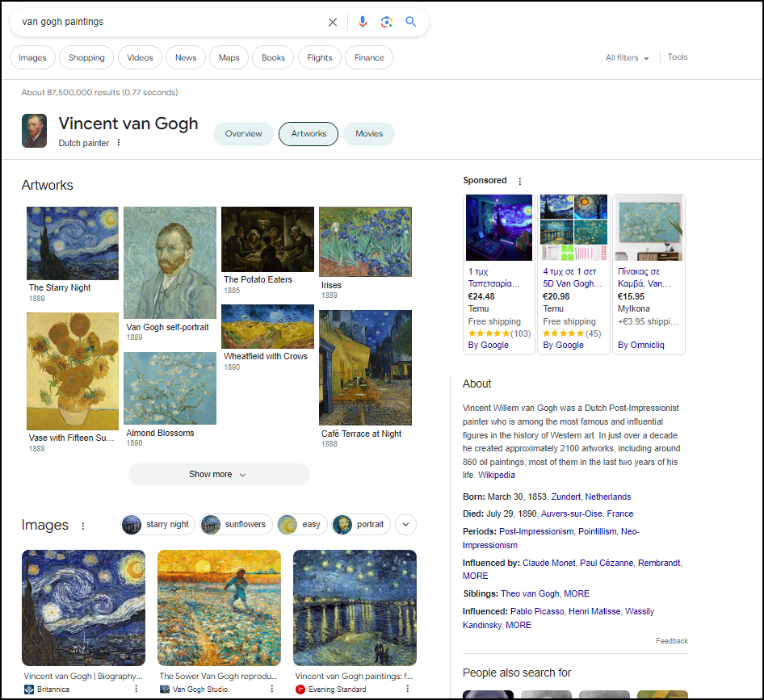This screenshot has height=700, width=764.
Task: Open more options beside Dutch painter
Action: [x=119, y=143]
